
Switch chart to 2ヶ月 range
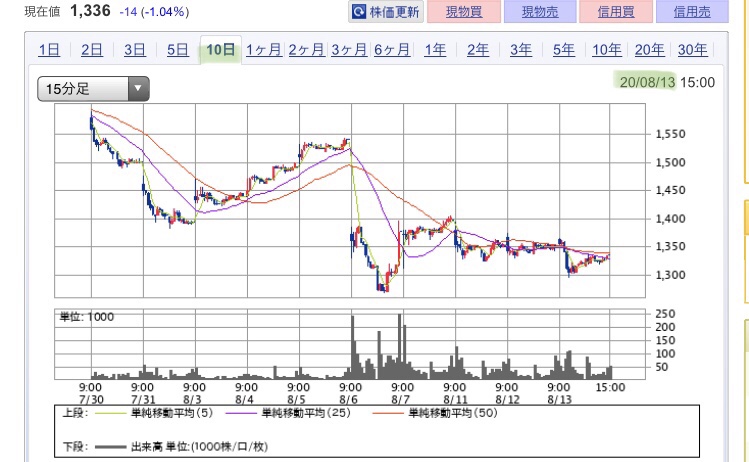(x=306, y=50)
